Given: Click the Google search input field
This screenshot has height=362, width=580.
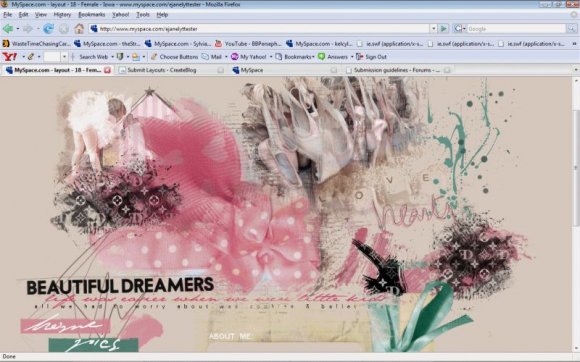Looking at the screenshot, I should (516, 28).
